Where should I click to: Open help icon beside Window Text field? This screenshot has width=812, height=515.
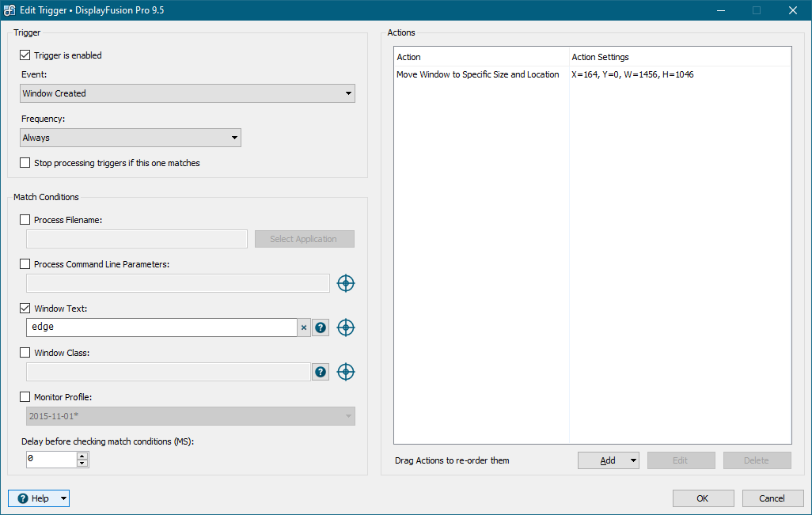tap(321, 328)
